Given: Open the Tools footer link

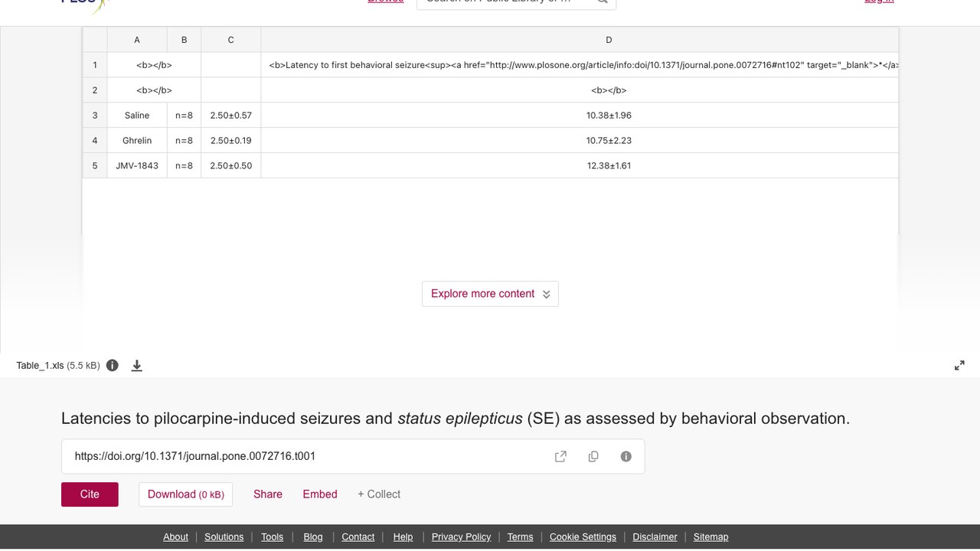Looking at the screenshot, I should click(x=272, y=536).
